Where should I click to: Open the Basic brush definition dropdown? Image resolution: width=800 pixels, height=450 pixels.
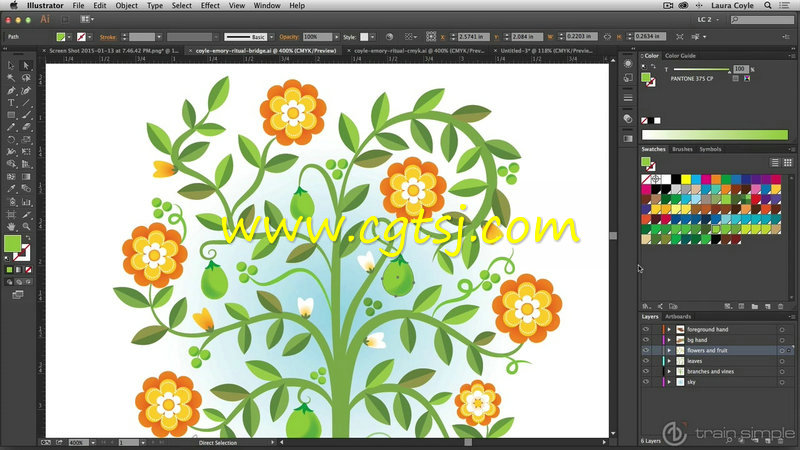pos(271,37)
